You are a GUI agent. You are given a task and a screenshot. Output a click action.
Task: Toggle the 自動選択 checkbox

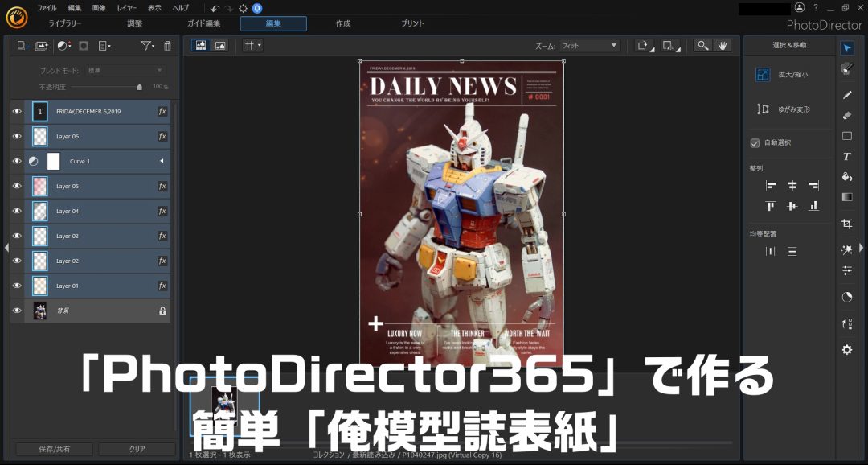click(754, 143)
